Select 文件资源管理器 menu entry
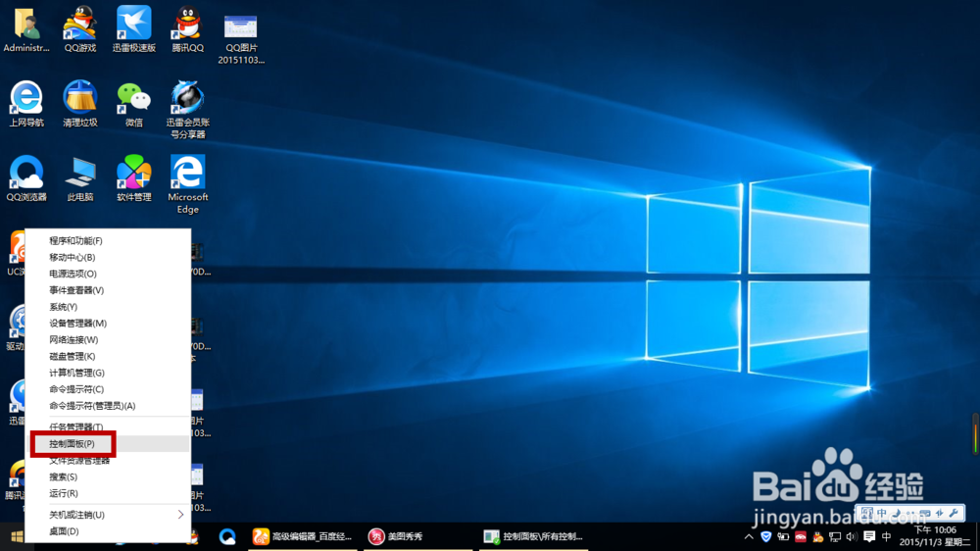The height and width of the screenshot is (551, 980). coord(108,461)
